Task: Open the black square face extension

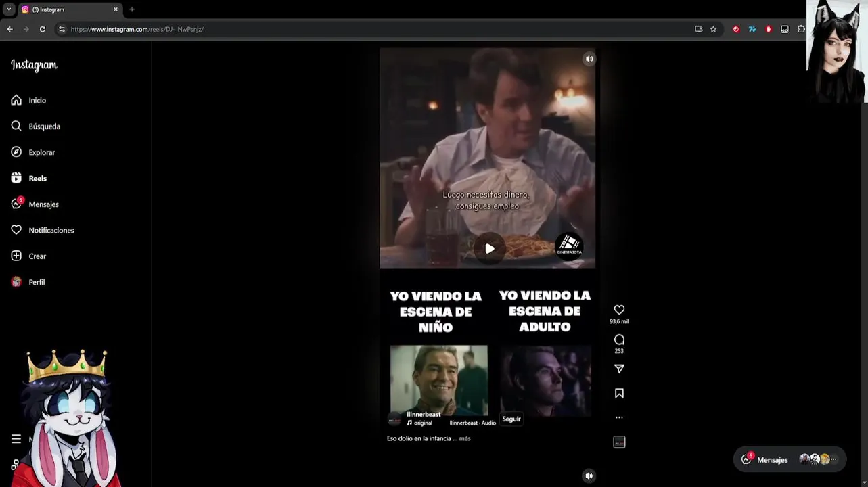Action: click(785, 29)
